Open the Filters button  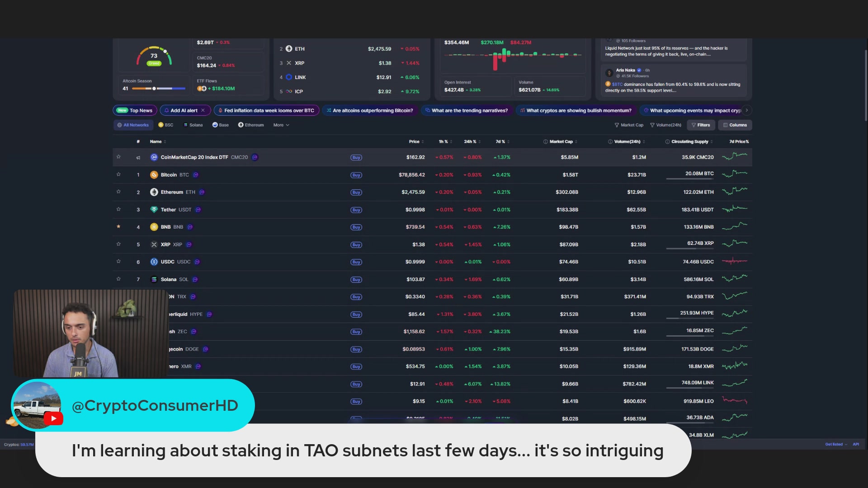point(701,125)
